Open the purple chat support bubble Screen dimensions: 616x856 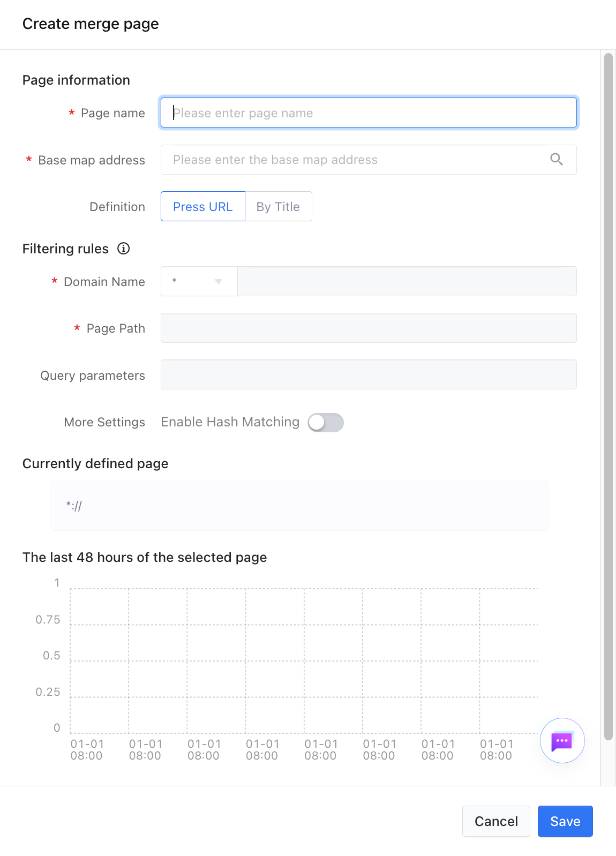tap(562, 741)
